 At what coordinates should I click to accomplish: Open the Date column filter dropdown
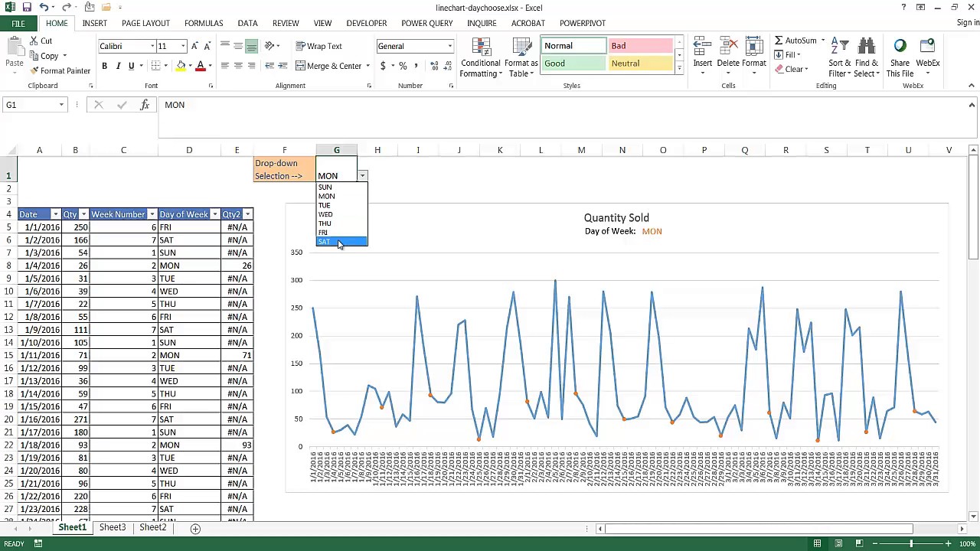(55, 214)
